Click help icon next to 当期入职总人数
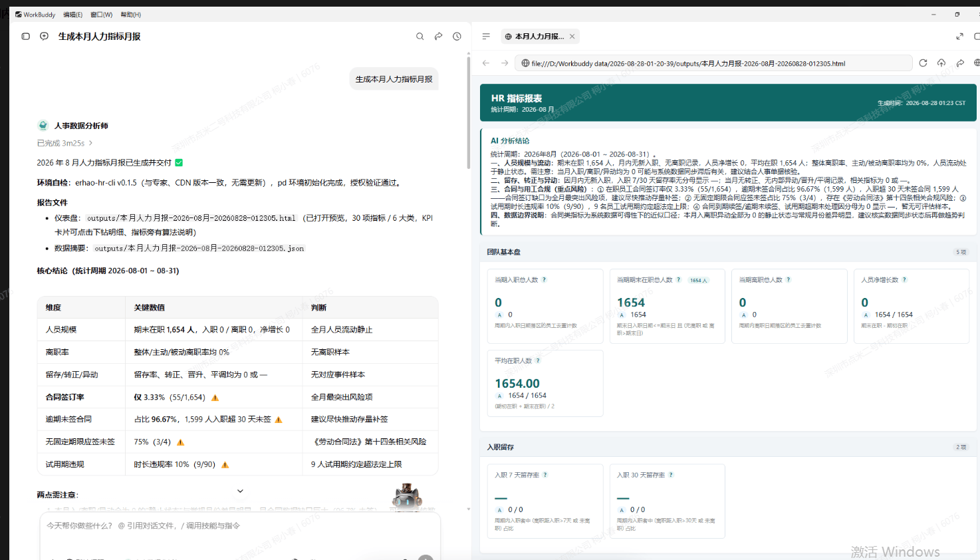This screenshot has height=560, width=980. [x=544, y=280]
